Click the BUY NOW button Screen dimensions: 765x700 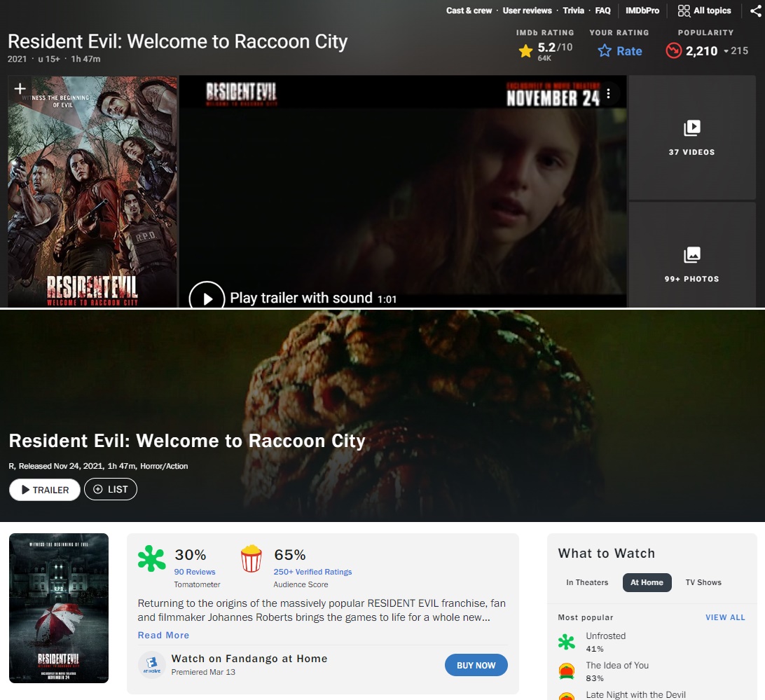coord(476,665)
